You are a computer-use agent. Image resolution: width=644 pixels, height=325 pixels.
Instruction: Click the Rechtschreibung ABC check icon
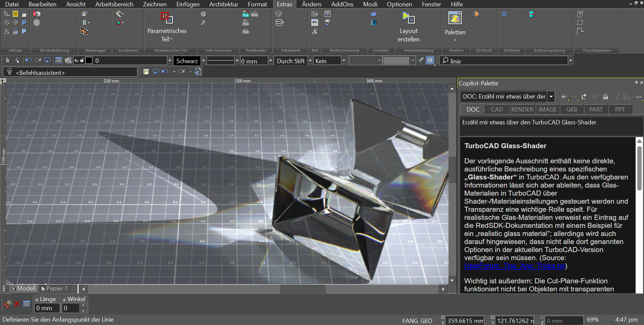(x=328, y=23)
